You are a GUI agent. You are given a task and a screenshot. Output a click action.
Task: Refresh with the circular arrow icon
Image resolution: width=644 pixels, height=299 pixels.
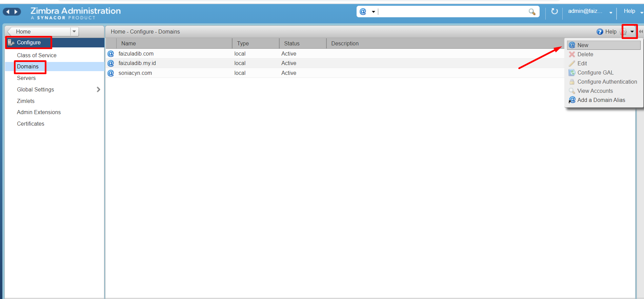[555, 12]
